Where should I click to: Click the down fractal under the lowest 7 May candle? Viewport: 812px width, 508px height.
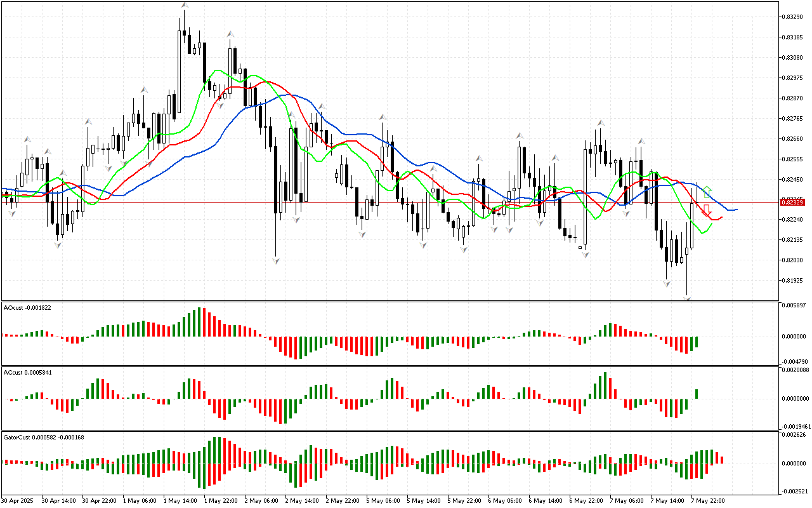[687, 298]
